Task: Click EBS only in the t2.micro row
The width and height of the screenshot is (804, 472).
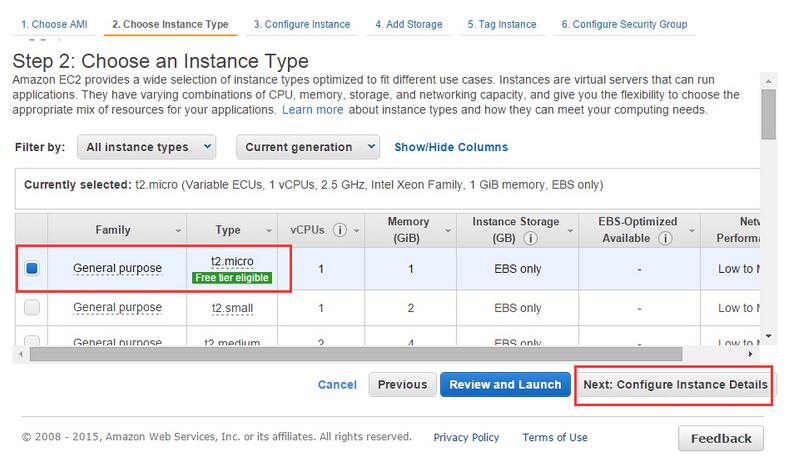Action: coord(517,269)
